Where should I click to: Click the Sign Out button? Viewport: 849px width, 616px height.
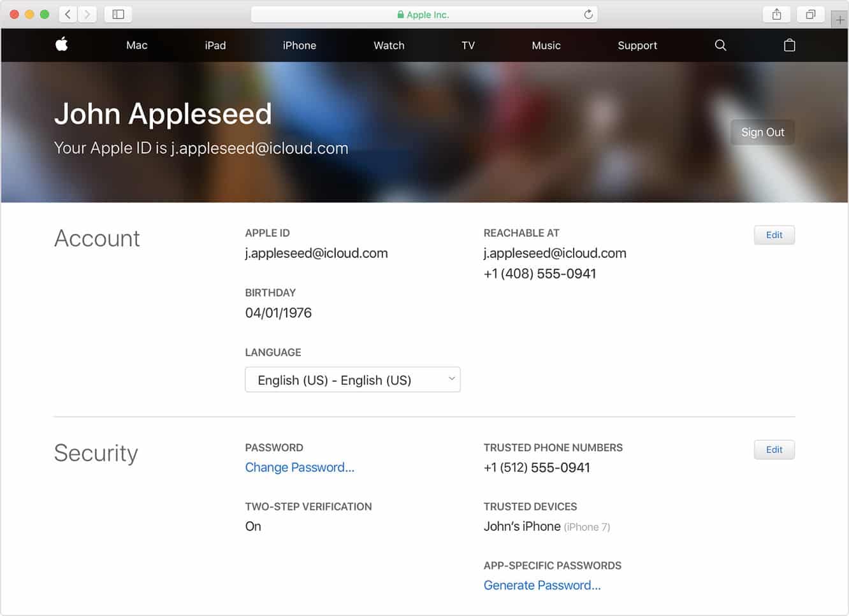762,132
